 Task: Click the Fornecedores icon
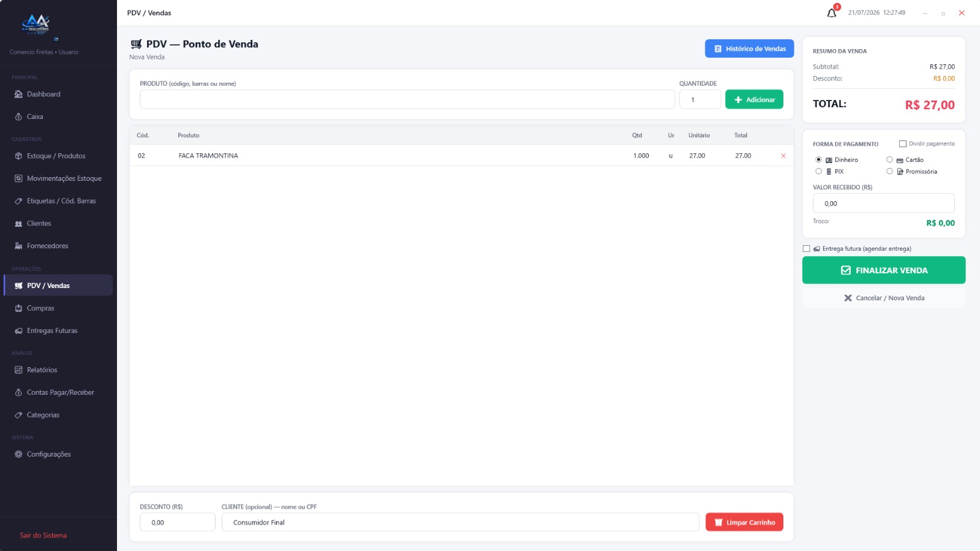18,246
